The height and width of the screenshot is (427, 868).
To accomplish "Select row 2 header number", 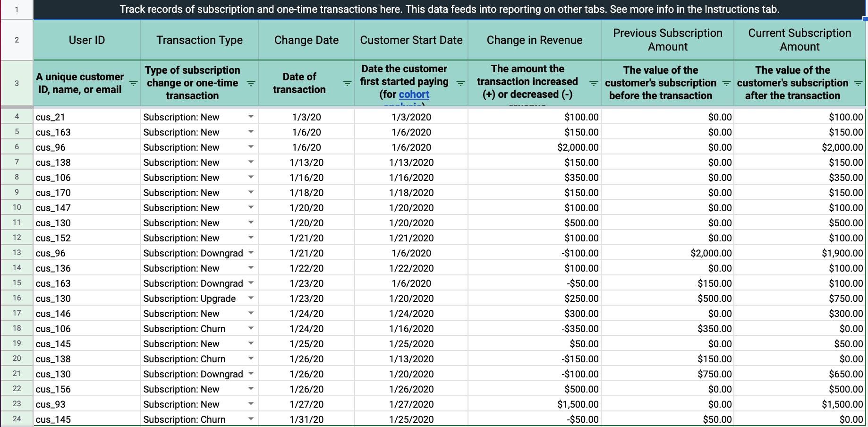I will (x=17, y=40).
